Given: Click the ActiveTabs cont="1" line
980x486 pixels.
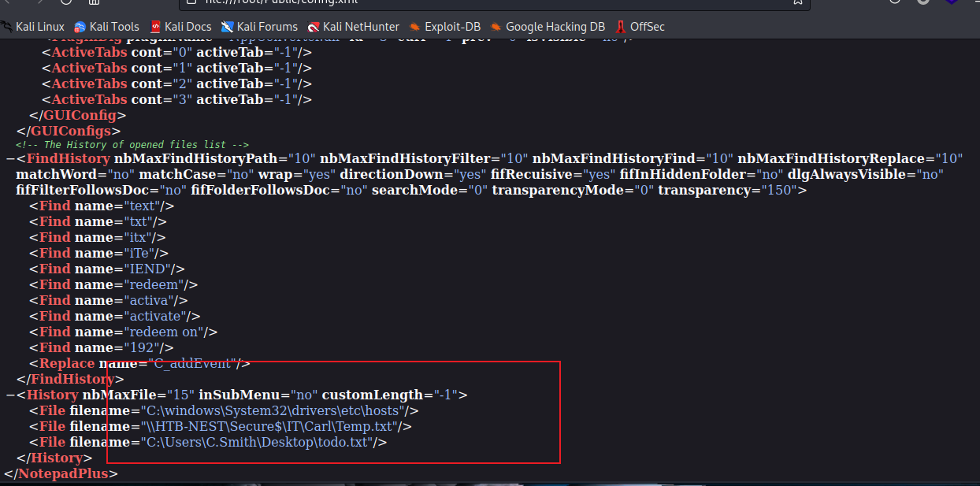Looking at the screenshot, I should [x=177, y=68].
